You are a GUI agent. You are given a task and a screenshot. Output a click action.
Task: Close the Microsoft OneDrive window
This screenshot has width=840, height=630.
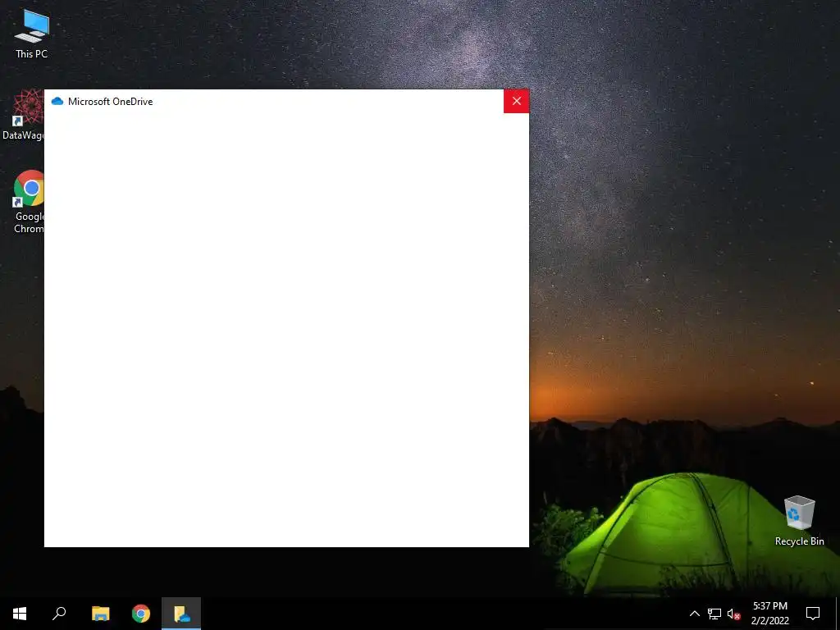coord(516,101)
